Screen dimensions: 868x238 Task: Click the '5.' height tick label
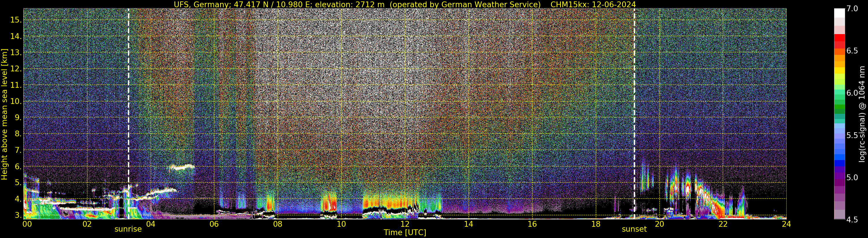point(18,183)
